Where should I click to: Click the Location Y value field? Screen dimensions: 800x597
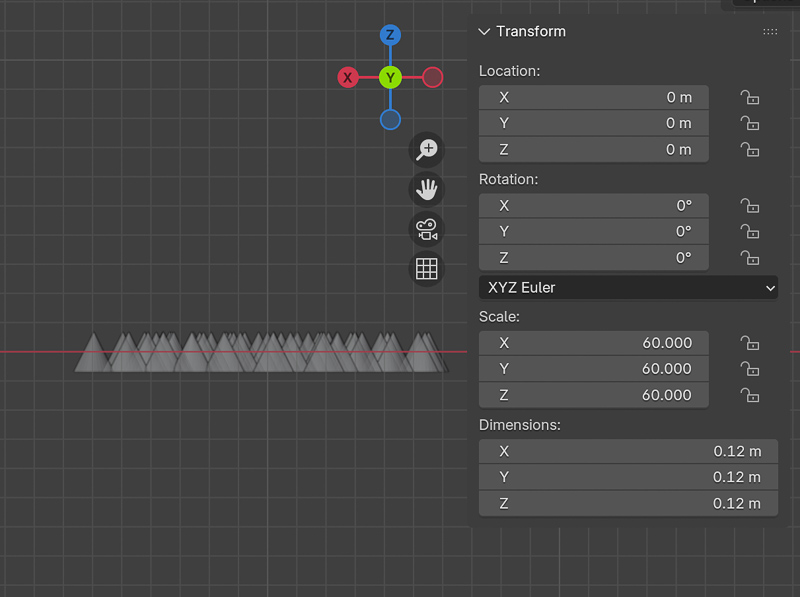593,123
